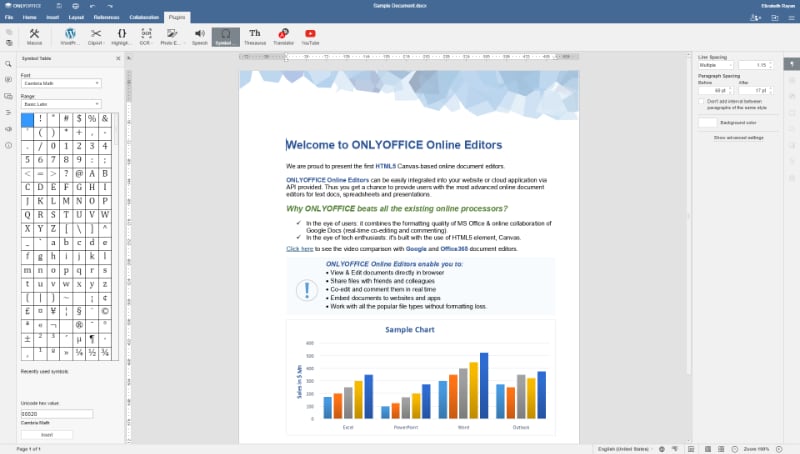Open the Photo Editor plugin
800x454 pixels.
point(171,37)
